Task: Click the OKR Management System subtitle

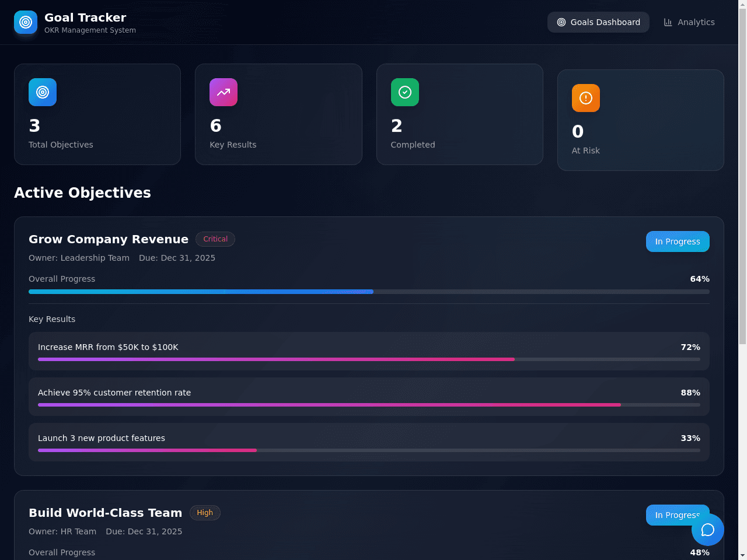Action: click(90, 30)
